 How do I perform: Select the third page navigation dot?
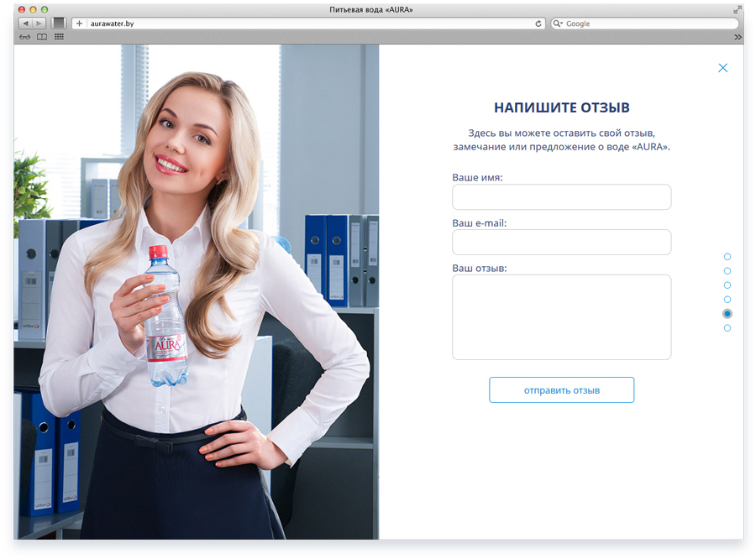[x=727, y=285]
